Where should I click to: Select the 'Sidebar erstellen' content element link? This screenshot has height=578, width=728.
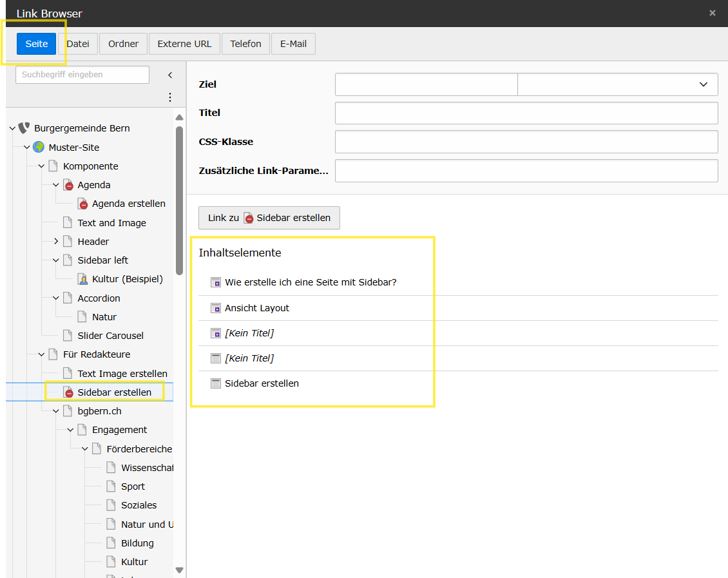click(x=262, y=383)
